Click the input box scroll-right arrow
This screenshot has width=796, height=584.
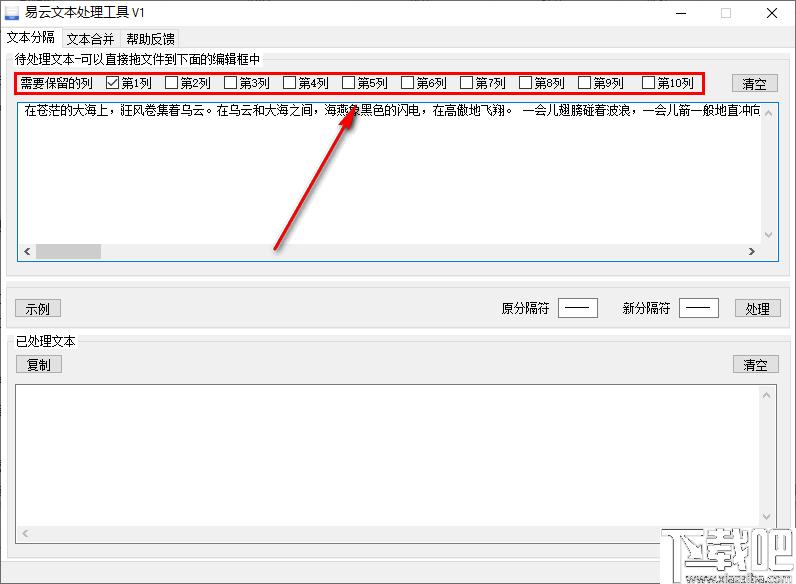(x=752, y=251)
